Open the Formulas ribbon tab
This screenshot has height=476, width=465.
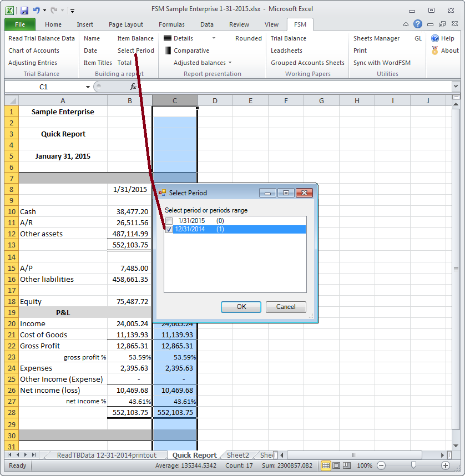click(x=171, y=24)
